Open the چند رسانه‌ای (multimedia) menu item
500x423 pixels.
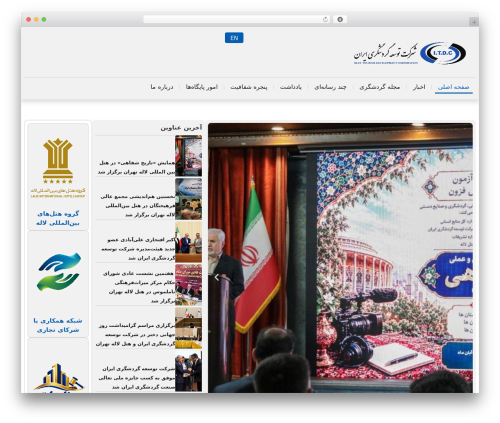pyautogui.click(x=330, y=87)
